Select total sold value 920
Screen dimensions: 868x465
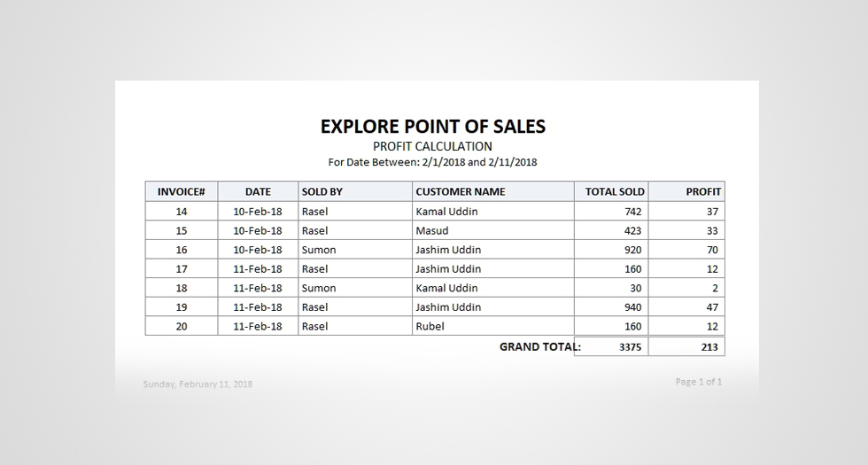pos(632,250)
